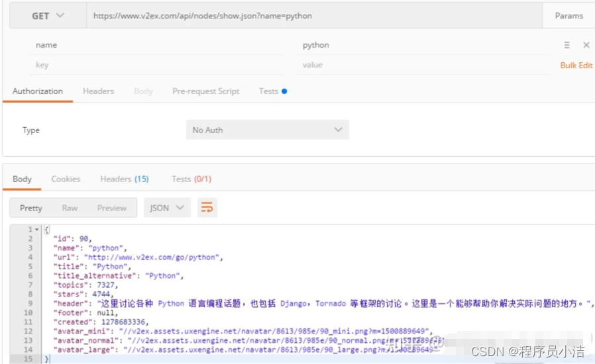This screenshot has height=364, width=595.
Task: Open the Pre-request Script tab
Action: click(205, 91)
